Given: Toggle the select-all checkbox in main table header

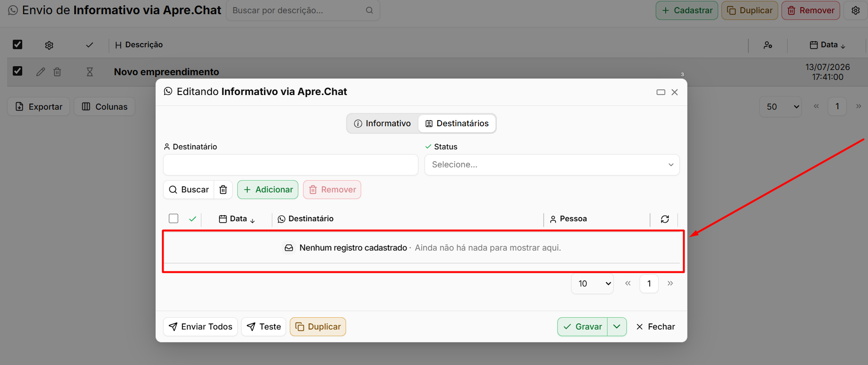Looking at the screenshot, I should 17,44.
